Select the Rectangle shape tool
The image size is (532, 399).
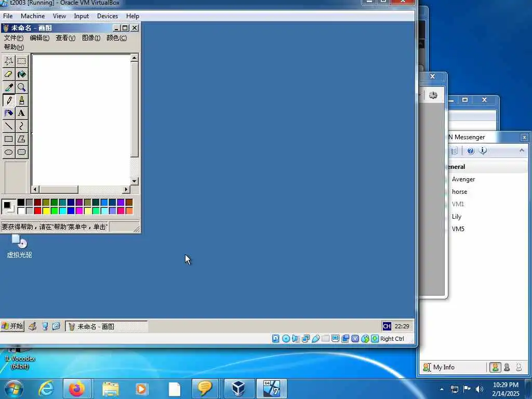pyautogui.click(x=9, y=139)
